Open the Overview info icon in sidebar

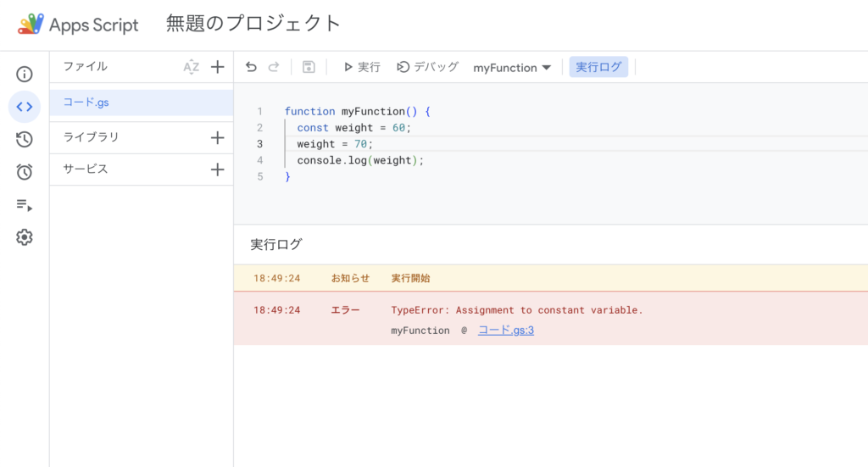click(25, 75)
